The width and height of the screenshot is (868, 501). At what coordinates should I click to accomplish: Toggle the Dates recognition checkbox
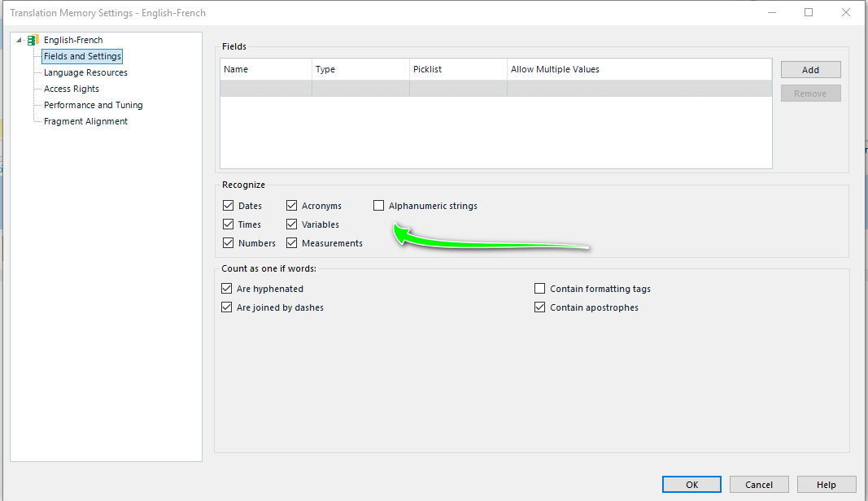[228, 206]
